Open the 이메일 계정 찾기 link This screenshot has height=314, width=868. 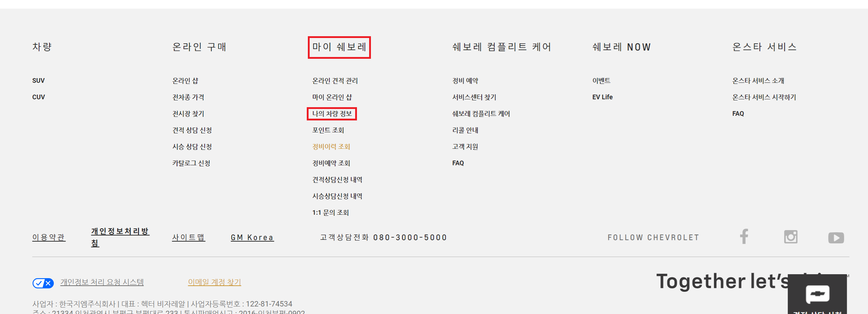click(x=214, y=282)
